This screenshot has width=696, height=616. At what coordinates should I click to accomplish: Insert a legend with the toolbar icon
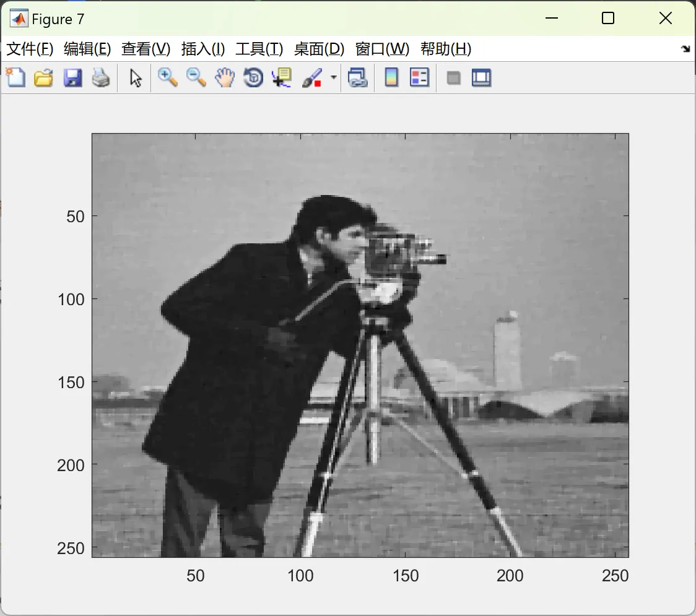[x=419, y=77]
